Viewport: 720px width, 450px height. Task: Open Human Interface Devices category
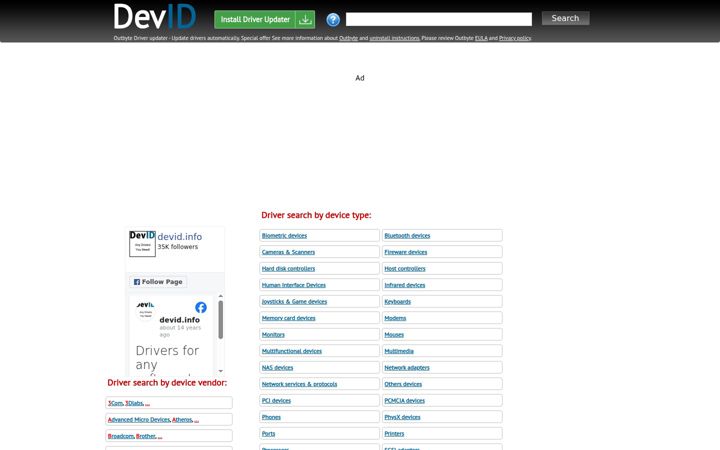(x=294, y=285)
